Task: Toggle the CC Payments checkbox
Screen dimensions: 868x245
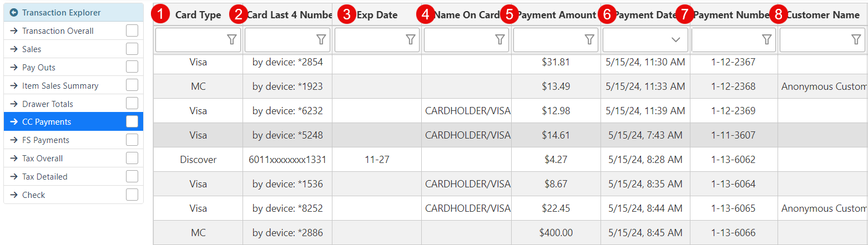Action: click(x=132, y=122)
